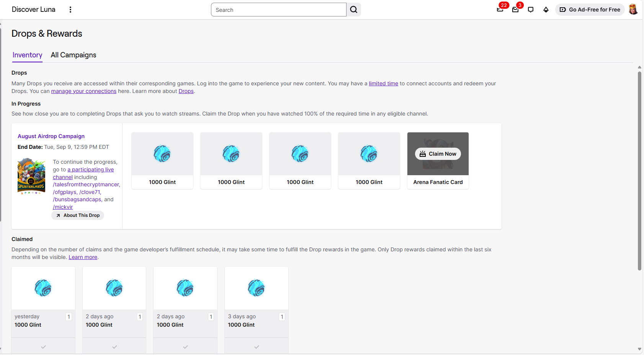Visit /talesfromthecryptmancer channel

86,184
